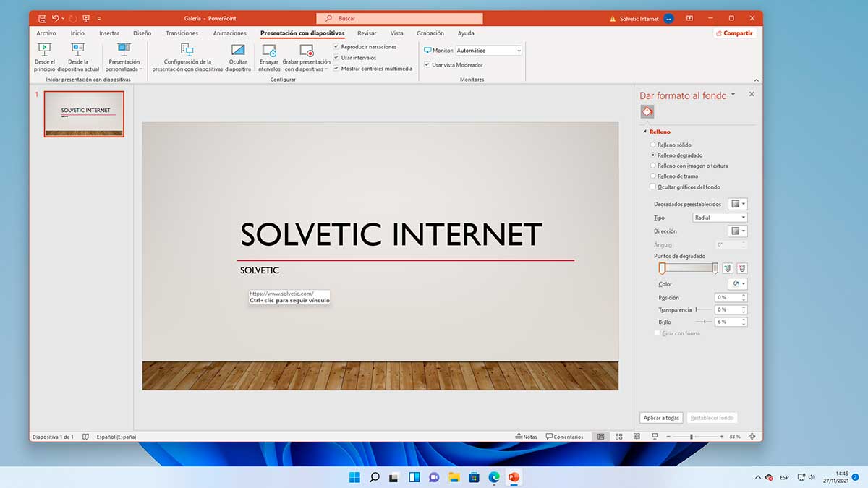
Task: Switch to Reading view icon
Action: click(x=637, y=437)
